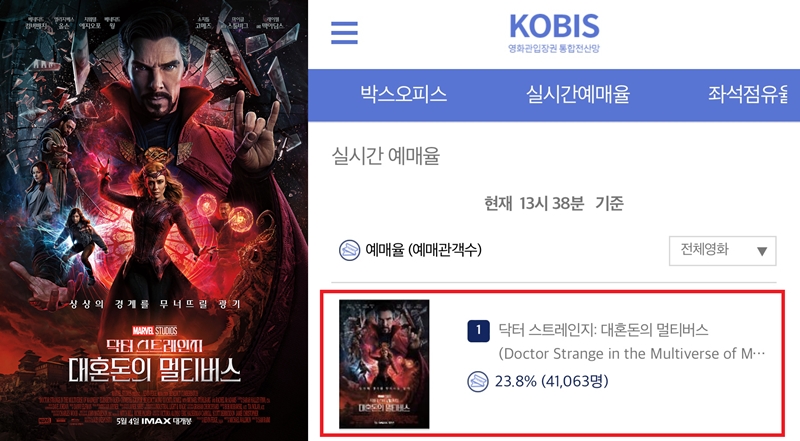Click the large Doctor Strange movie poster
Screen dimensions: 800x441
[154, 220]
